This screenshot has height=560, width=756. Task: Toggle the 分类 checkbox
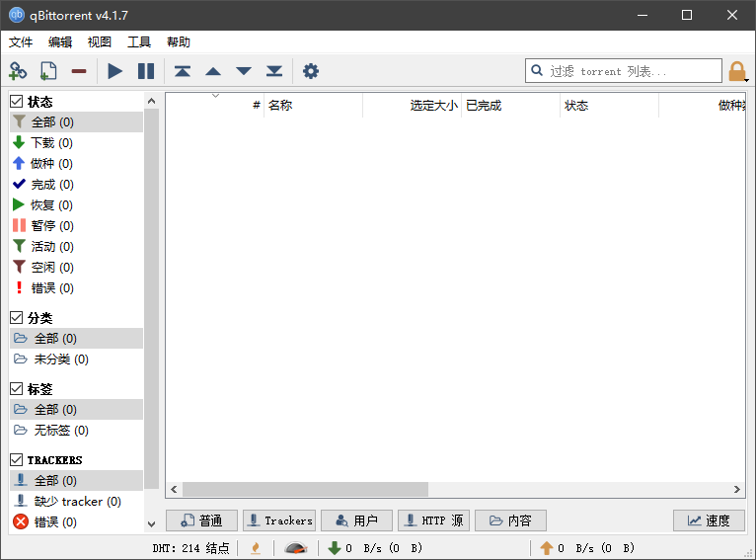click(x=17, y=318)
